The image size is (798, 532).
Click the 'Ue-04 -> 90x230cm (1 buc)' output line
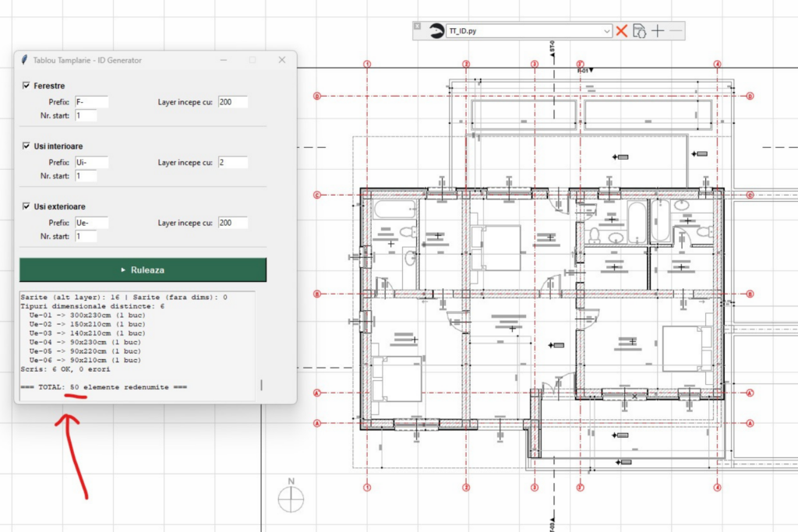click(x=85, y=342)
